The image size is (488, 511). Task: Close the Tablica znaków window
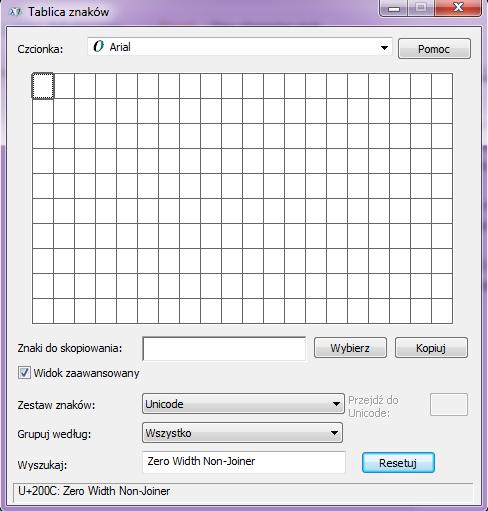coord(458,7)
